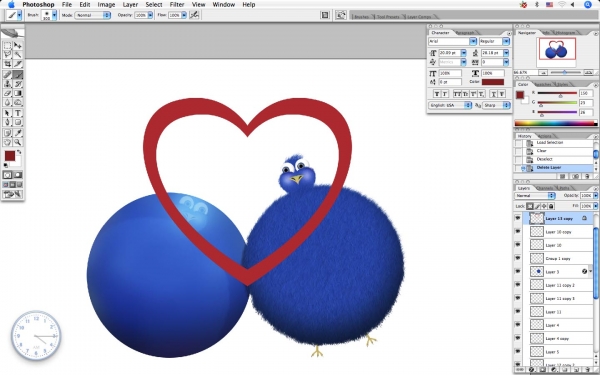The width and height of the screenshot is (600, 375).
Task: Switch to Quick Mask mode
Action: click(18, 175)
